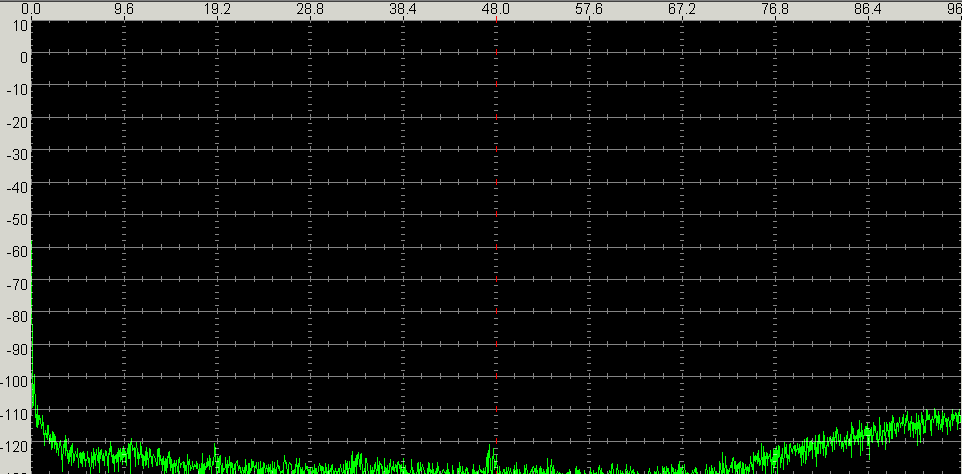962x474 pixels.
Task: Click the -50 dB amplitude axis label
Action: (x=17, y=222)
